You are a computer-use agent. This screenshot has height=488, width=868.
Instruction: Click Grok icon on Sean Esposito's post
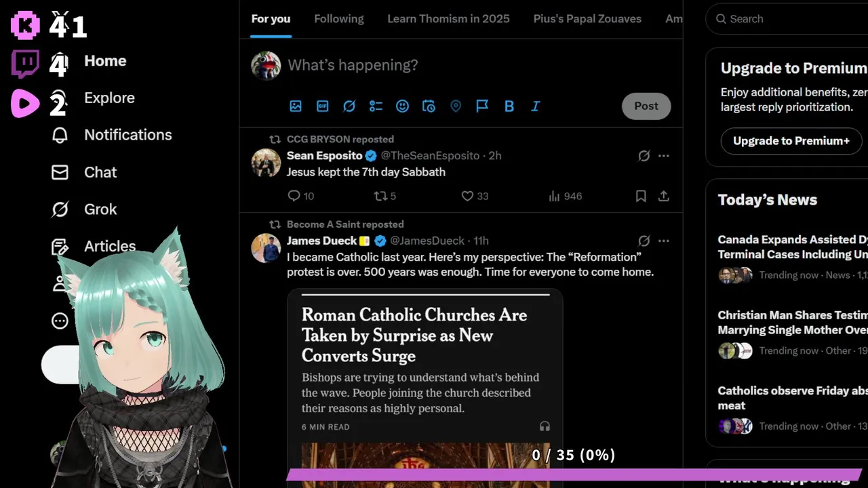(644, 156)
